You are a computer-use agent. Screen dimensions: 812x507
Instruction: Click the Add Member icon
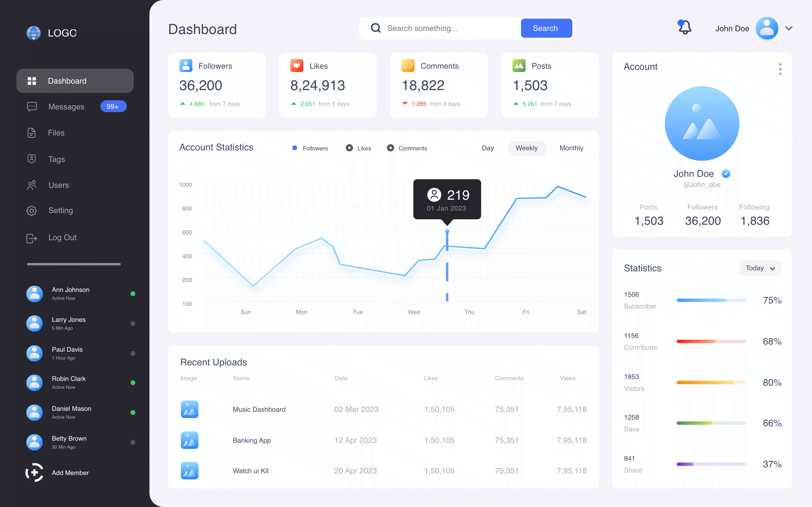click(35, 473)
